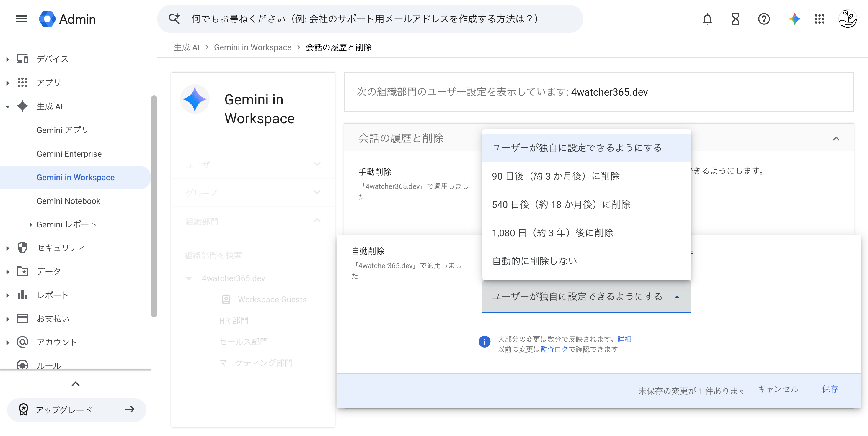Screen dimensions: 868x436
Task: Open the 監査ログ audit log link
Action: point(554,349)
